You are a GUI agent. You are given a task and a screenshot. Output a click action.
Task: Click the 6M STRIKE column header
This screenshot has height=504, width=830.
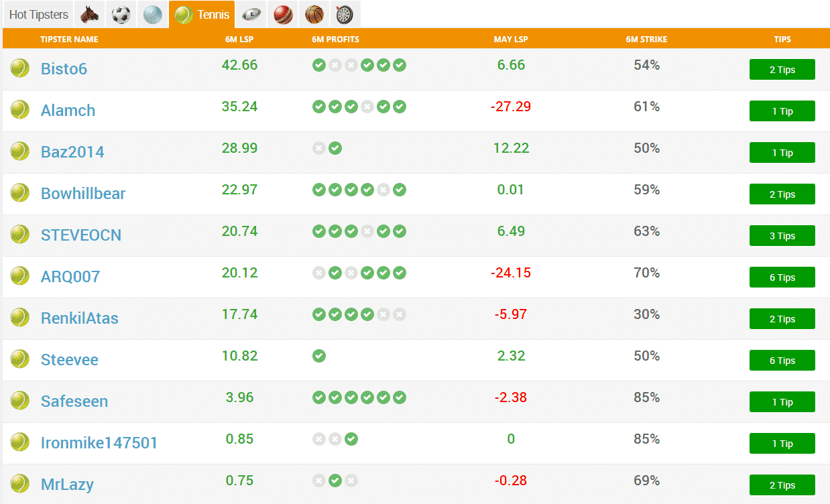[646, 40]
